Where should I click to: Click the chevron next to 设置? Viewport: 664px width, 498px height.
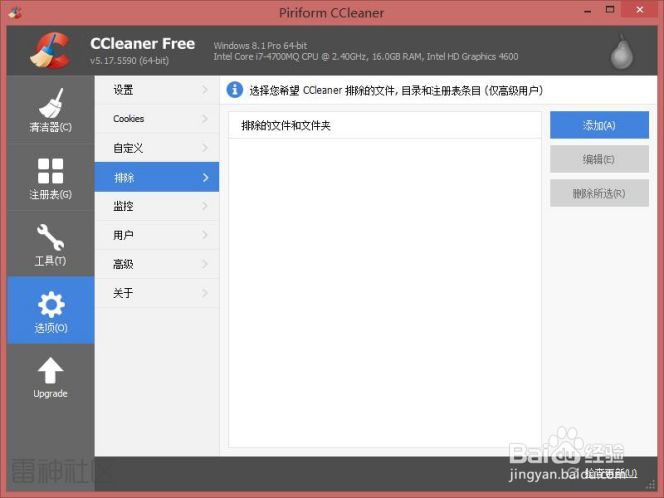pyautogui.click(x=205, y=90)
